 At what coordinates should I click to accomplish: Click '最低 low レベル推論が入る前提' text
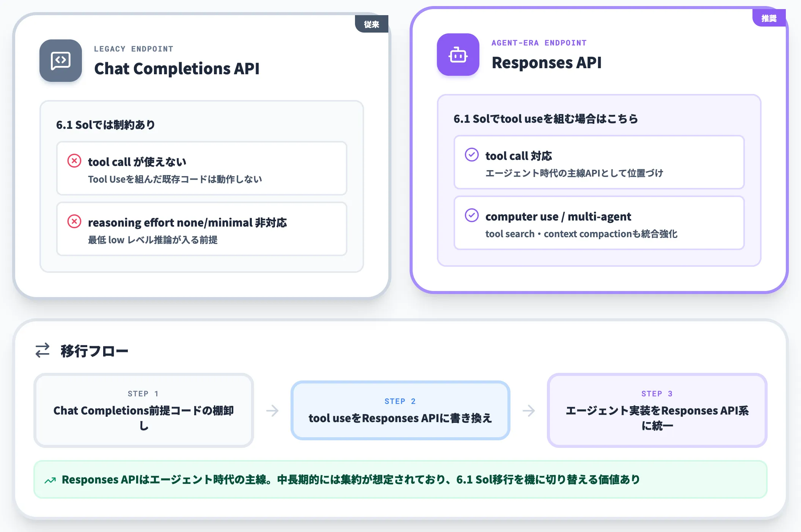(x=153, y=240)
